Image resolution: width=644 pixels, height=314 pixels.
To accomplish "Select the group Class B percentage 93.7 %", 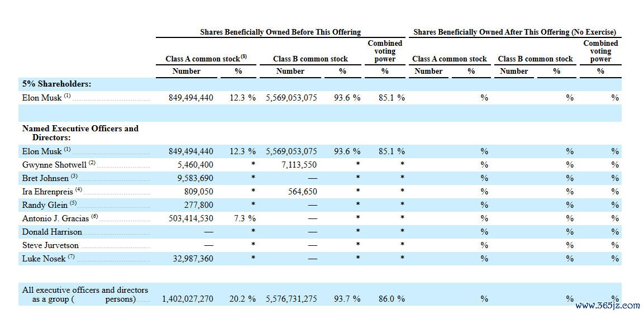I will point(347,299).
